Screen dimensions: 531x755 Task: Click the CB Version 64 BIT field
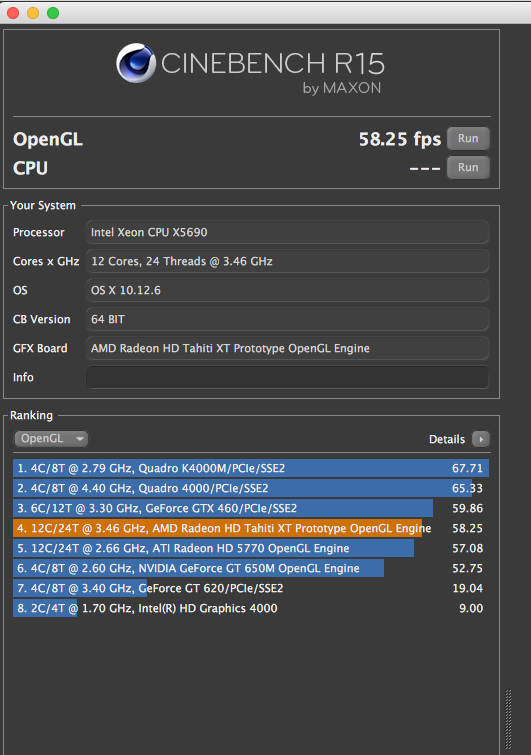(287, 319)
